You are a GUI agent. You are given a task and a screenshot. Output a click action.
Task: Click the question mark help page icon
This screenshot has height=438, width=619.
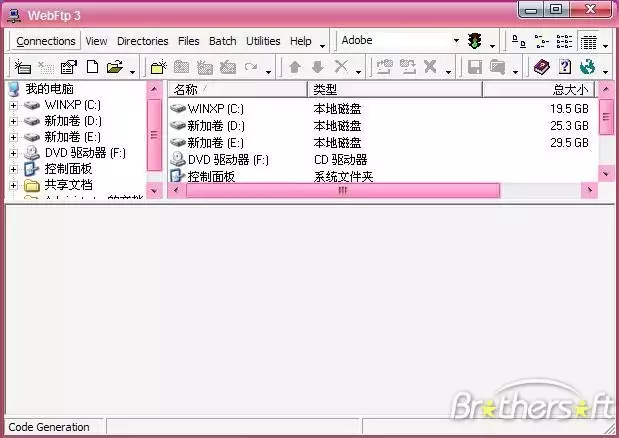[x=565, y=67]
